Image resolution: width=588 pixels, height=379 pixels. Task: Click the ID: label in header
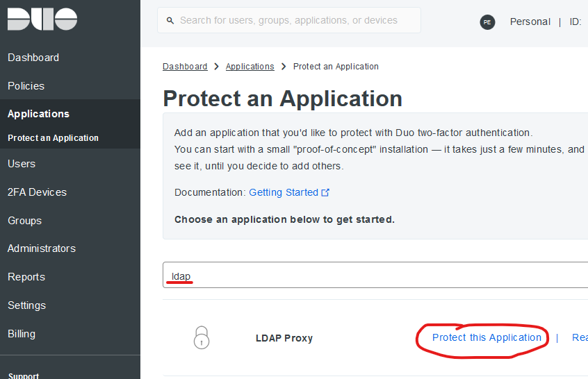click(575, 22)
